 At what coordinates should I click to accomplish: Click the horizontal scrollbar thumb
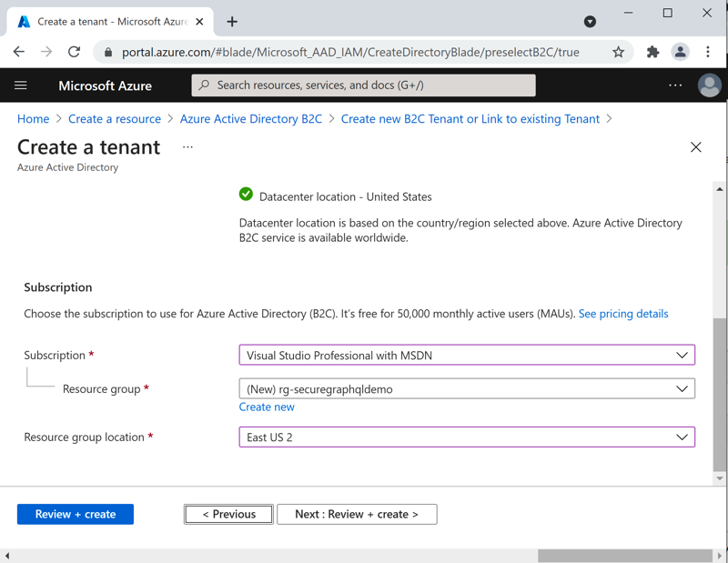pyautogui.click(x=625, y=556)
